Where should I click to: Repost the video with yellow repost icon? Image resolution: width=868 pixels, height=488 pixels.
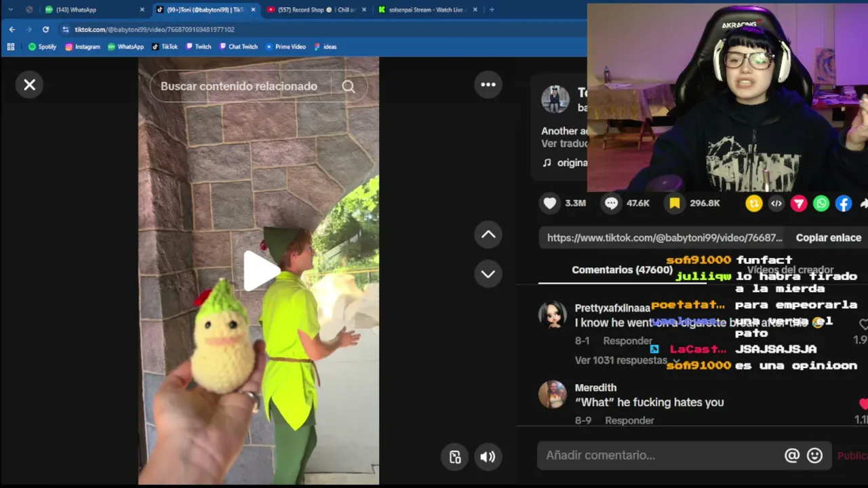754,203
